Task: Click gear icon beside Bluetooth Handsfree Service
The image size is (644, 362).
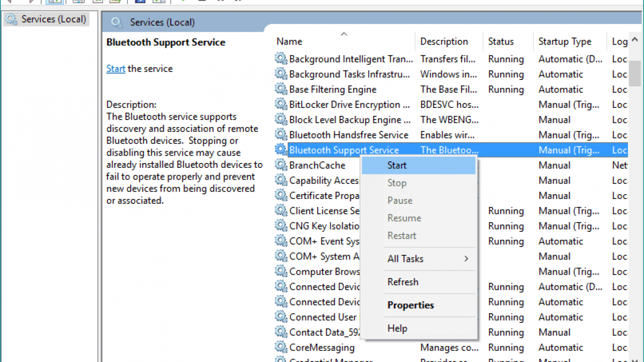Action: point(281,135)
